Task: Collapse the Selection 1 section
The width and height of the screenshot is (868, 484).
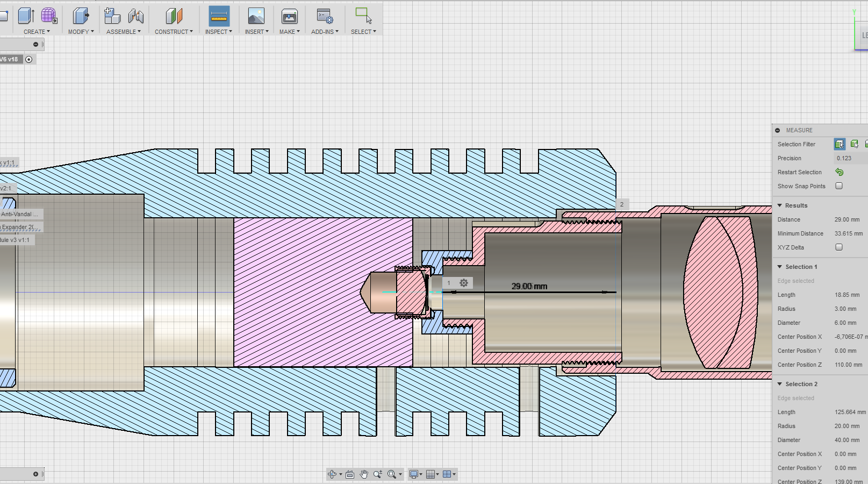Action: pyautogui.click(x=780, y=267)
